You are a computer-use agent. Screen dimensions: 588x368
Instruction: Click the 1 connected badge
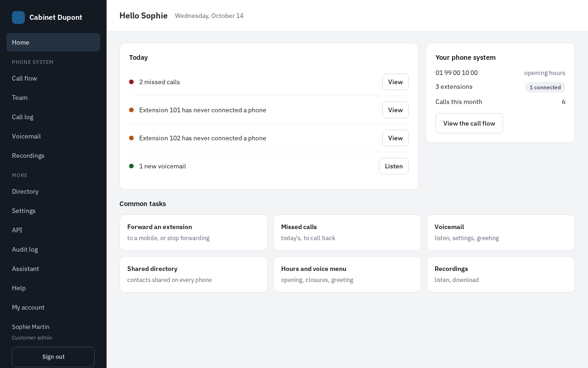(x=545, y=87)
